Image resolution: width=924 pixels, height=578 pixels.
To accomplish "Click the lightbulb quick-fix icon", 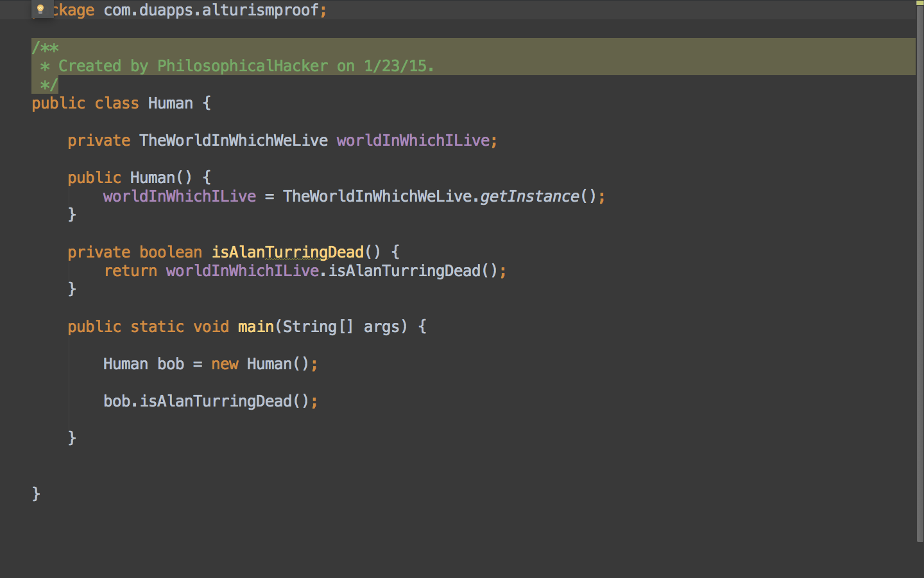I will (40, 9).
